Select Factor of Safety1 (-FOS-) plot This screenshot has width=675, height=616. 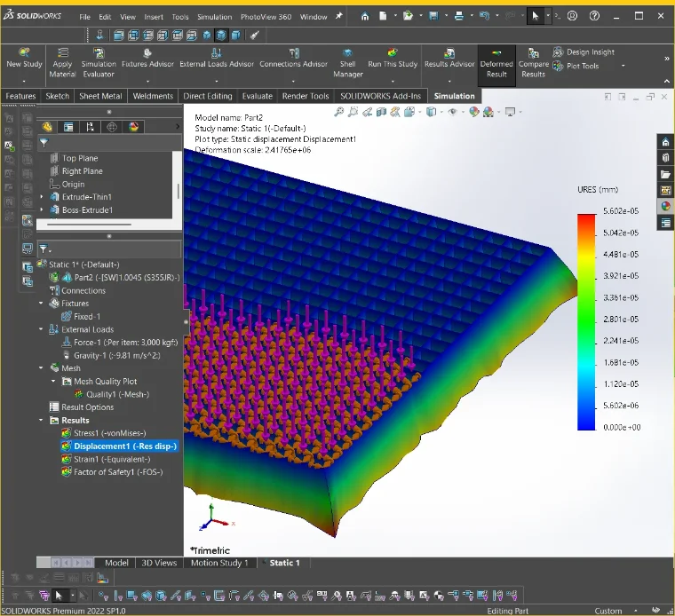(113, 472)
